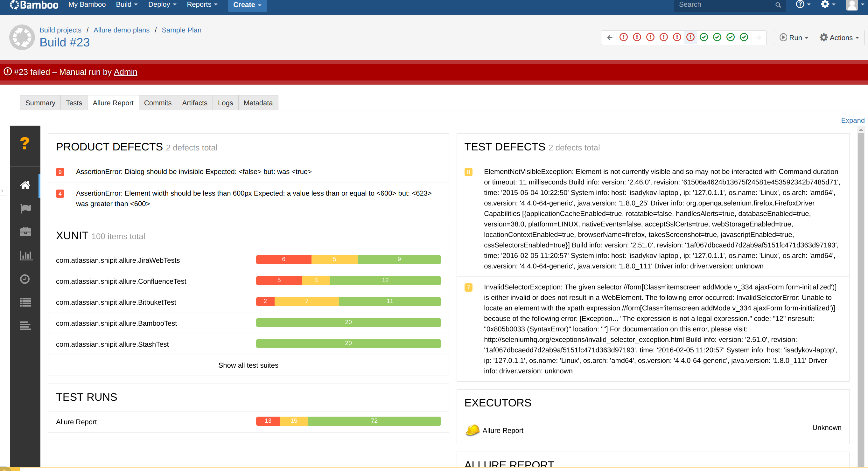The width and height of the screenshot is (868, 471).
Task: Open the Allure overview home icon
Action: pyautogui.click(x=25, y=185)
